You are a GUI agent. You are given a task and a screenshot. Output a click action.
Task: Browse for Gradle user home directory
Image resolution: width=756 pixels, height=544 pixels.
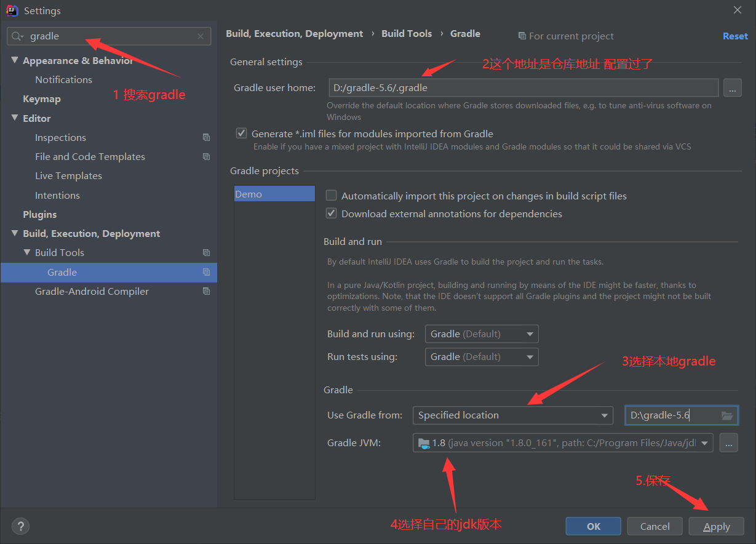pyautogui.click(x=732, y=88)
